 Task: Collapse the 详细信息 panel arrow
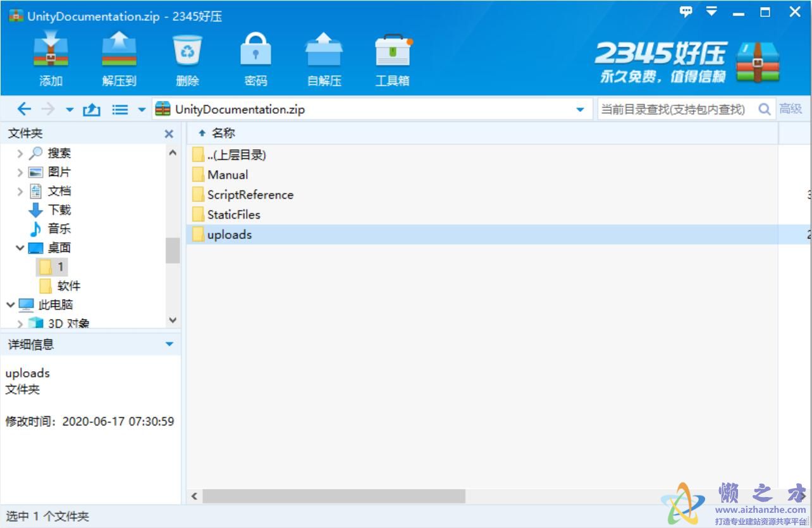click(x=169, y=344)
